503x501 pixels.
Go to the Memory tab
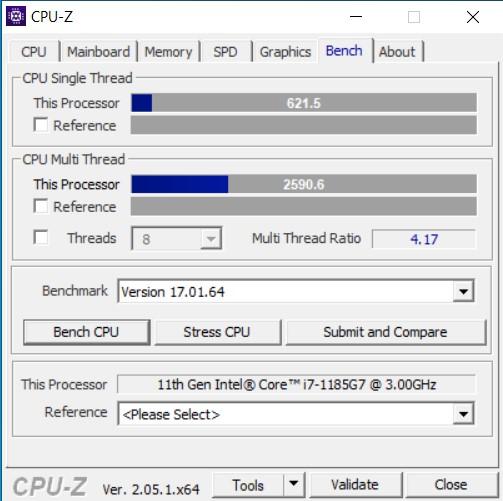tap(168, 52)
